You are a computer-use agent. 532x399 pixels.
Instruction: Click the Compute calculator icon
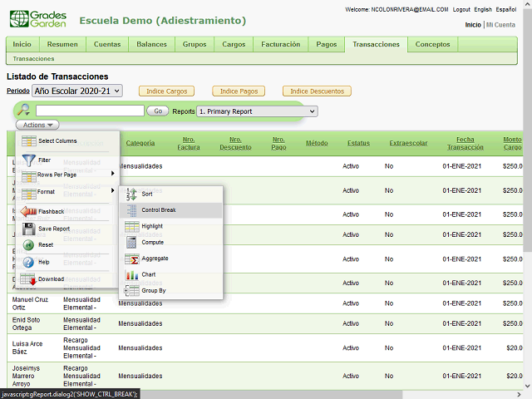point(131,242)
